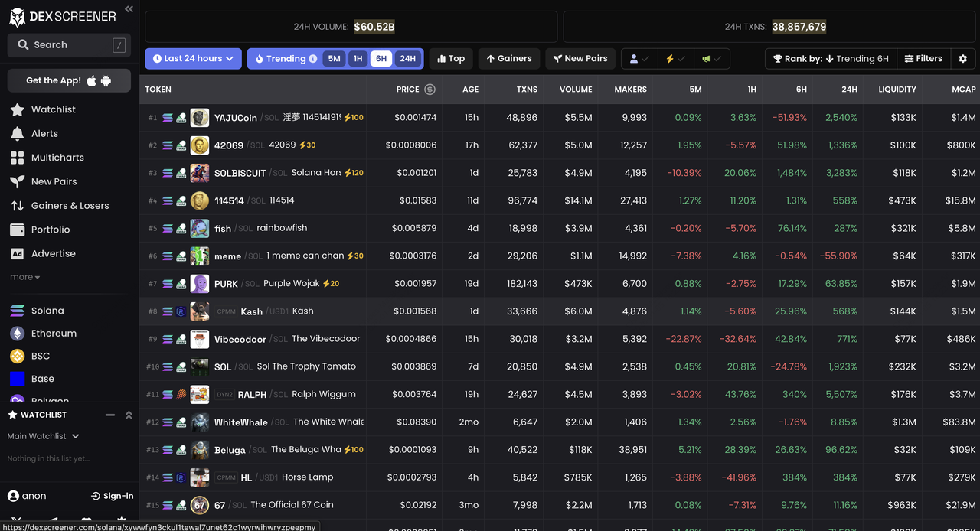Open the Last 24 hours dropdown
The height and width of the screenshot is (531, 980).
pyautogui.click(x=193, y=59)
